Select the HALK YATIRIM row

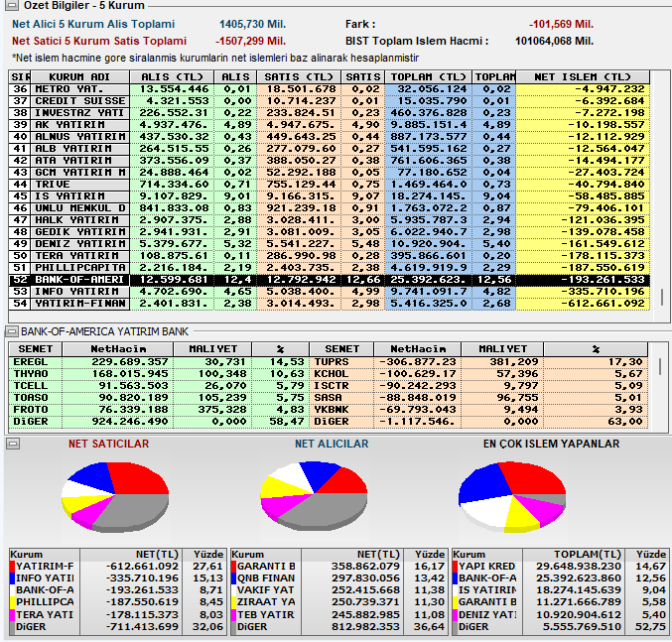tap(330, 220)
